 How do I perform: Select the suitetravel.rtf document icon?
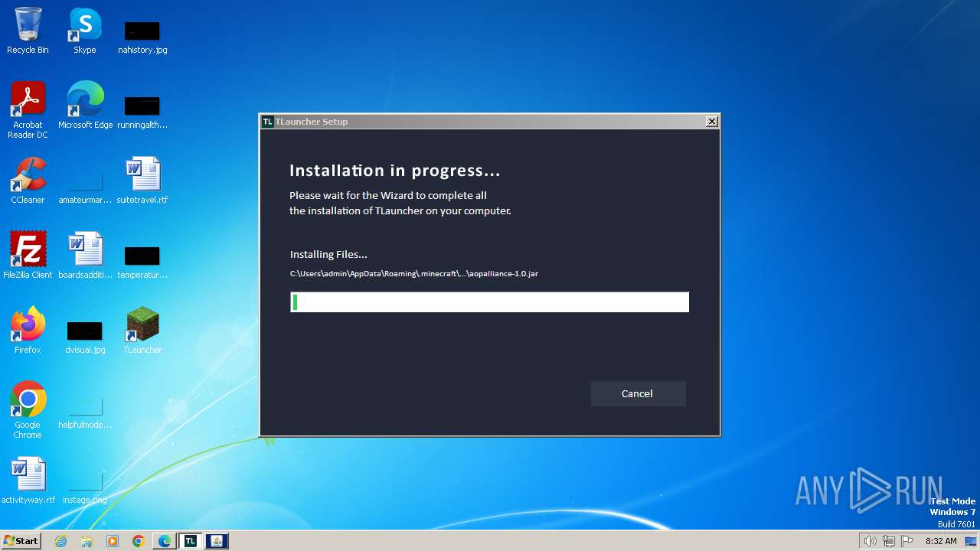[x=142, y=181]
